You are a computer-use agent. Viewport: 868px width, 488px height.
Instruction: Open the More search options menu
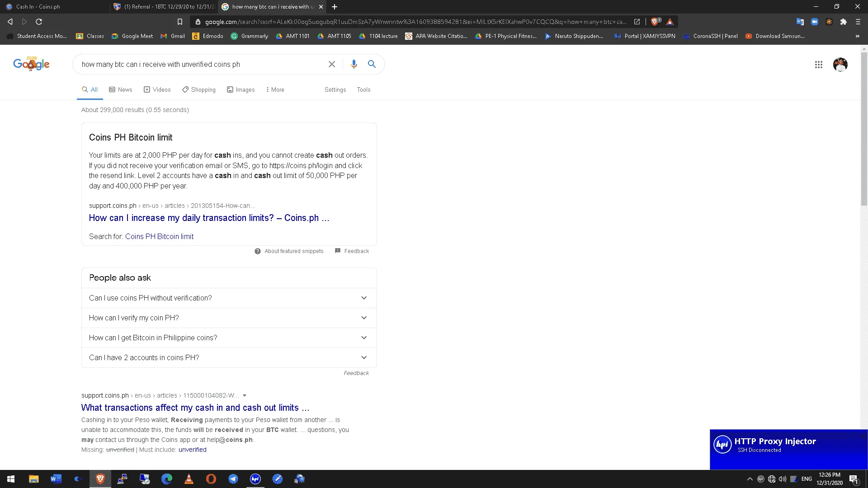(275, 89)
